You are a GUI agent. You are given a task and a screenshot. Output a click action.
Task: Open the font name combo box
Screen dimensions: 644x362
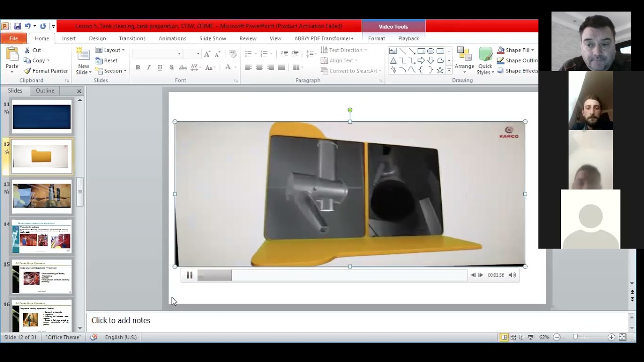(158, 54)
